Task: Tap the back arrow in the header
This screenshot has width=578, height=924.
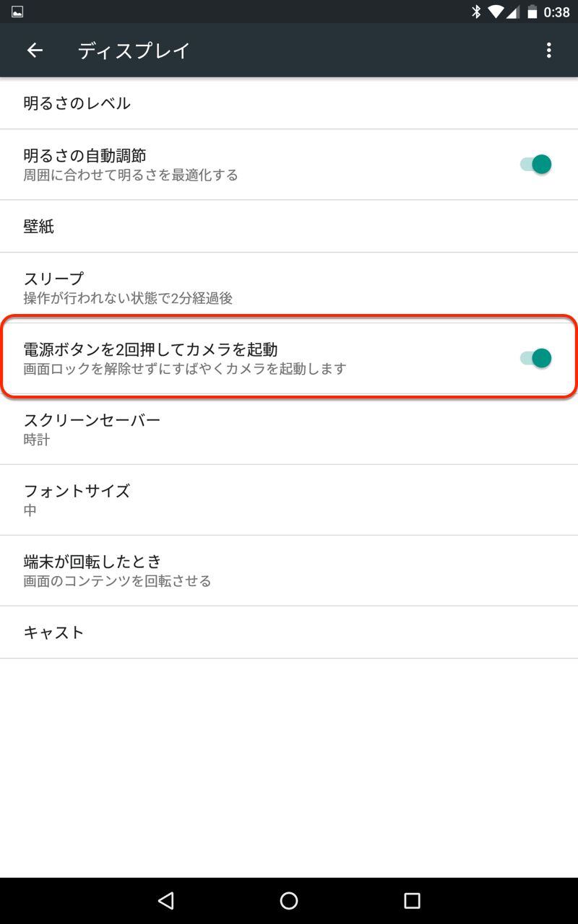Action: click(35, 50)
